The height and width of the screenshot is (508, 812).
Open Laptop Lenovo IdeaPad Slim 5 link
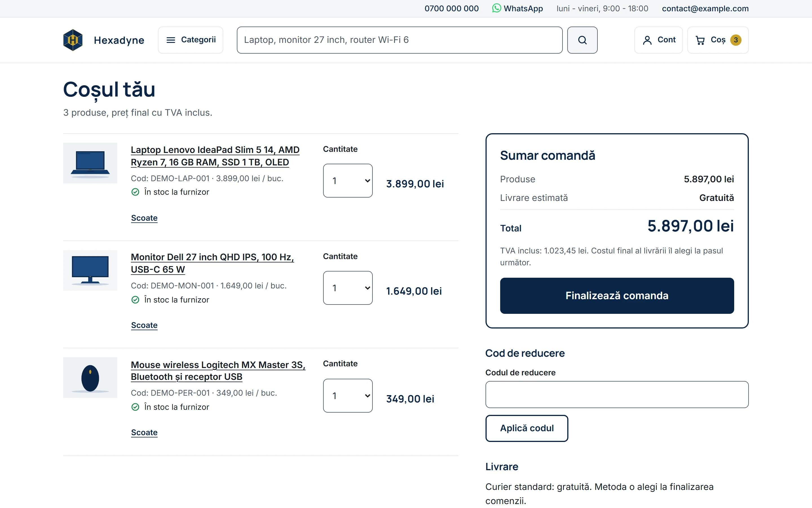pos(215,156)
